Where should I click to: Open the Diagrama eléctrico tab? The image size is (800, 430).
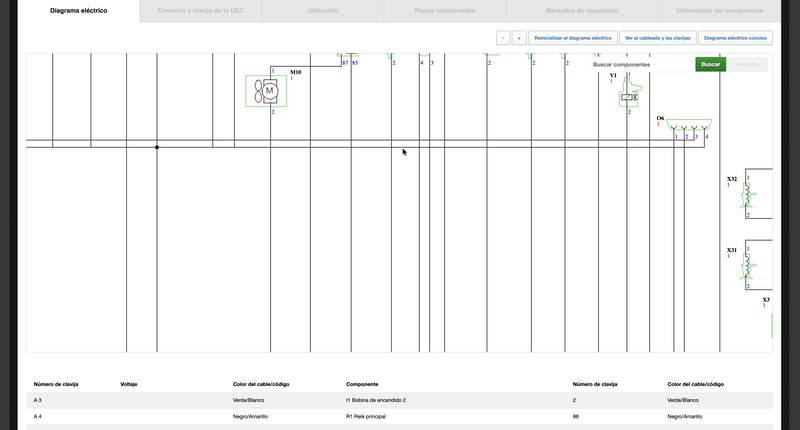[x=79, y=11]
